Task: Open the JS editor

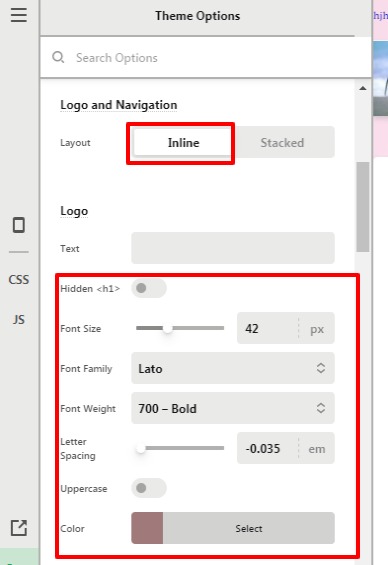Action: tap(19, 319)
